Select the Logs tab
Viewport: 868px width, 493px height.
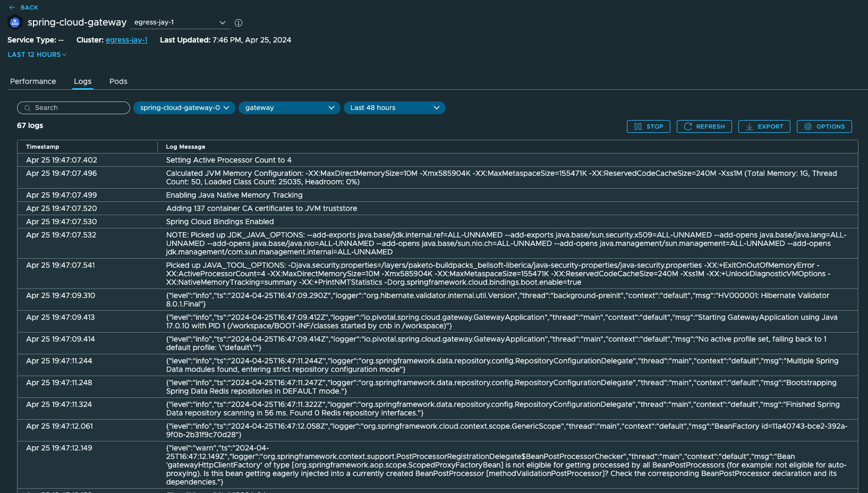[83, 81]
